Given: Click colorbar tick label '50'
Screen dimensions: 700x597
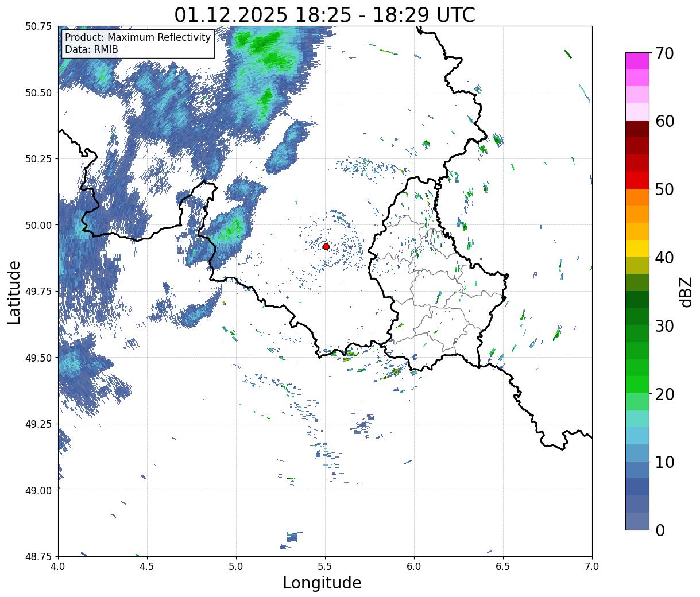Looking at the screenshot, I should (x=664, y=189).
